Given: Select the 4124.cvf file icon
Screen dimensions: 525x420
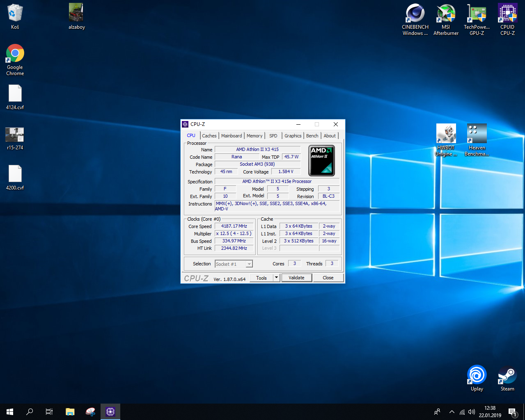Looking at the screenshot, I should coord(15,97).
